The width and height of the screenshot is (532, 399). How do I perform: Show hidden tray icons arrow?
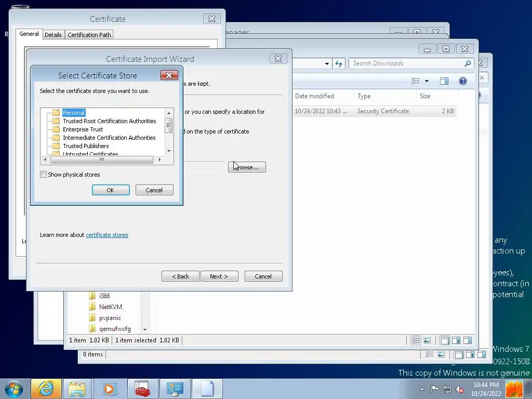click(x=422, y=389)
